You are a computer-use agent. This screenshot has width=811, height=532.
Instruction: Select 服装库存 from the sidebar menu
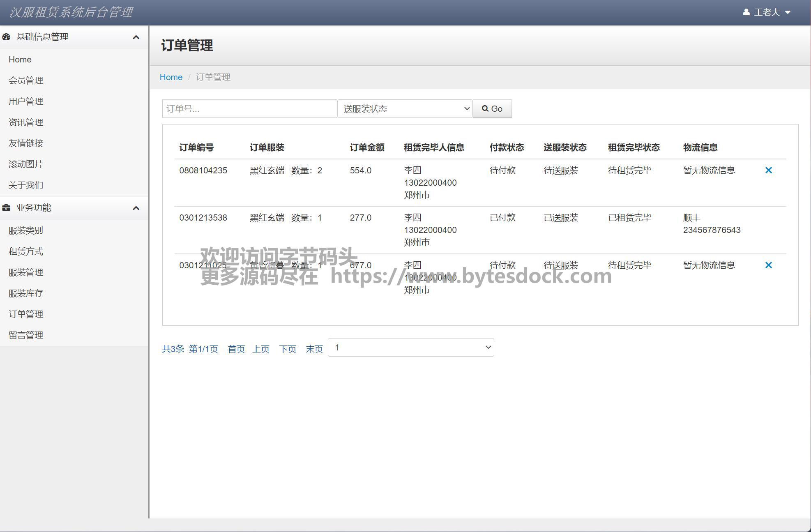click(26, 293)
